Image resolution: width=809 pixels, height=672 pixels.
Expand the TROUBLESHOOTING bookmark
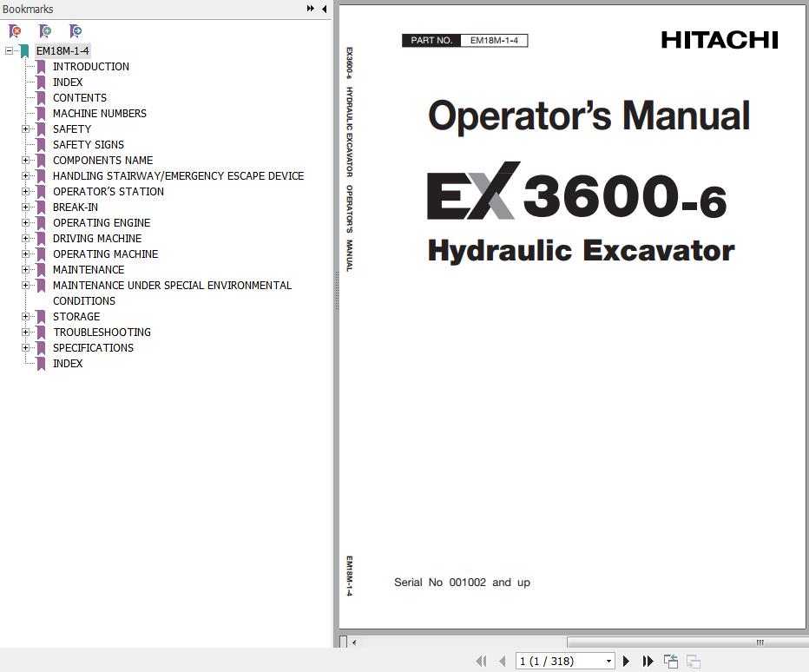26,333
